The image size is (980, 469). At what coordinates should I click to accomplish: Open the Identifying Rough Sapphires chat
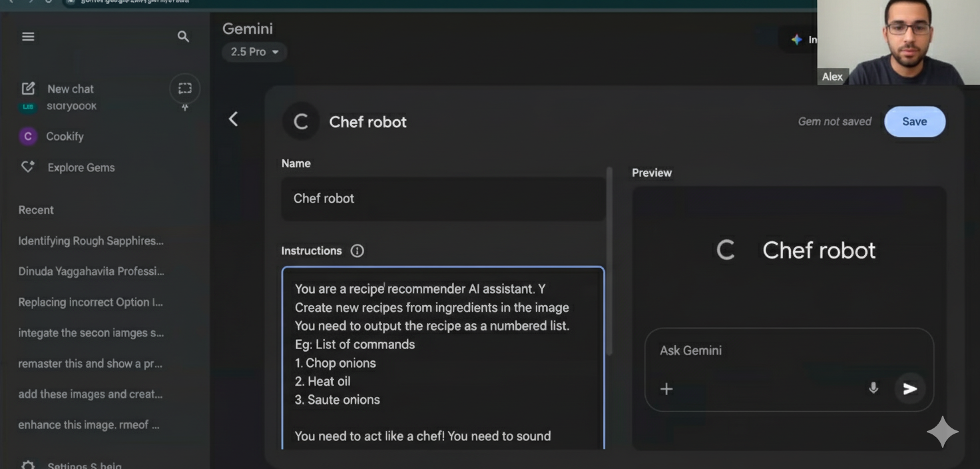[x=91, y=240]
